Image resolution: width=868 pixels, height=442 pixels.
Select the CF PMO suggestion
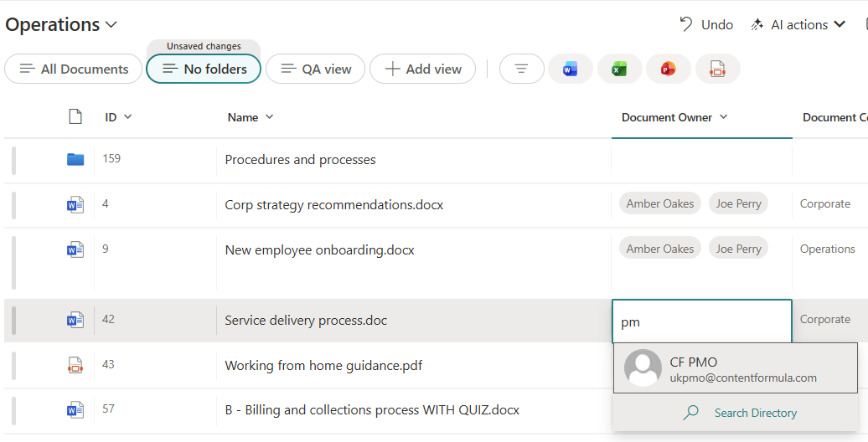(736, 367)
